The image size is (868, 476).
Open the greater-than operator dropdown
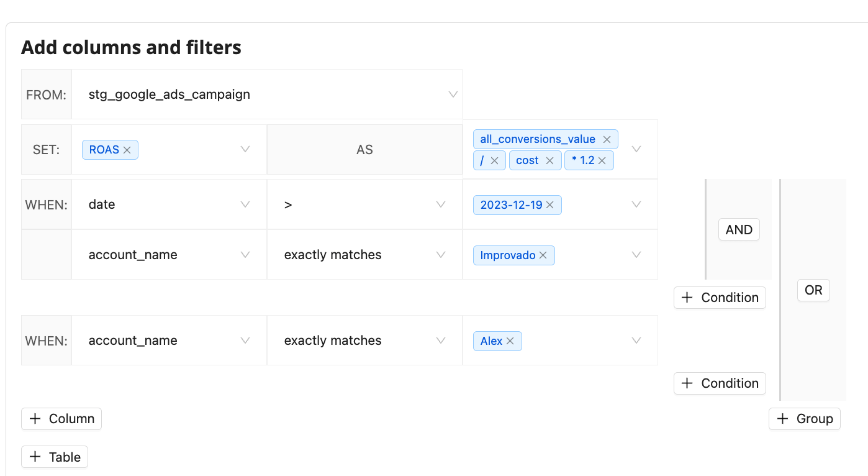tap(441, 204)
